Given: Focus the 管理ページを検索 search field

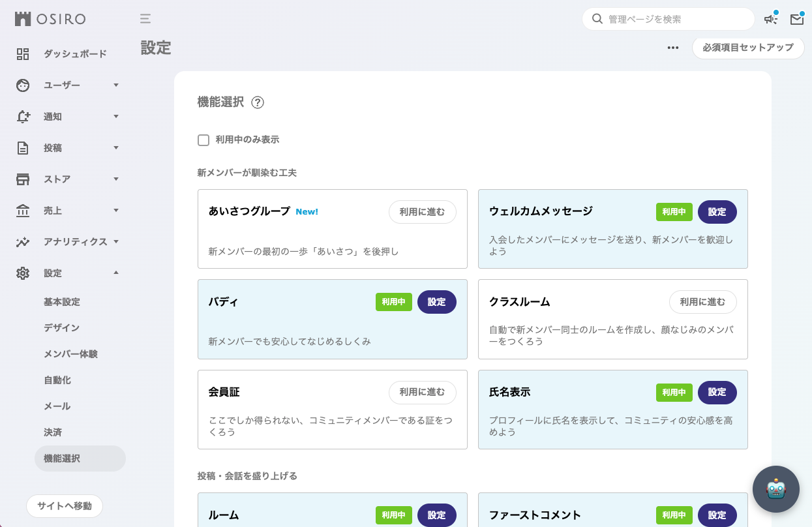Looking at the screenshot, I should pyautogui.click(x=669, y=19).
